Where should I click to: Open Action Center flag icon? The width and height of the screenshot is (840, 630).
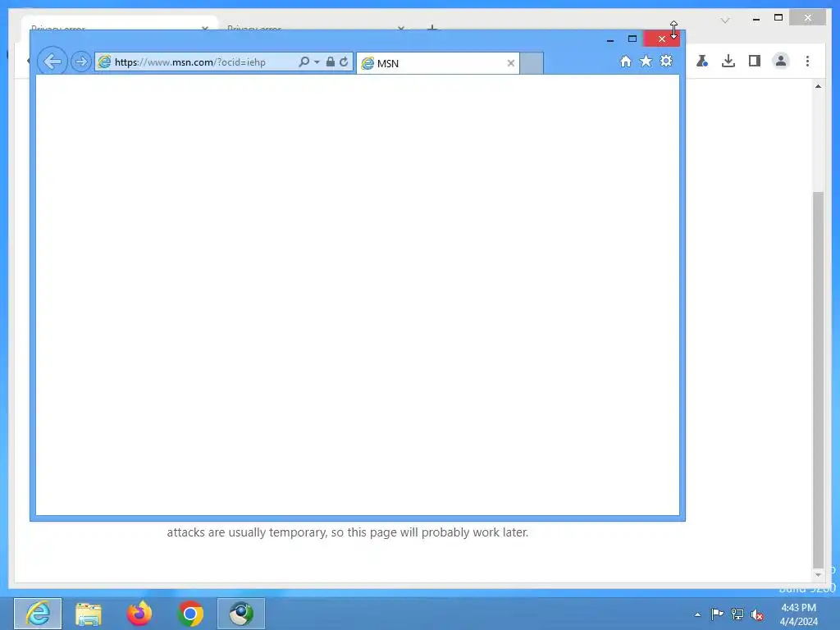(717, 614)
